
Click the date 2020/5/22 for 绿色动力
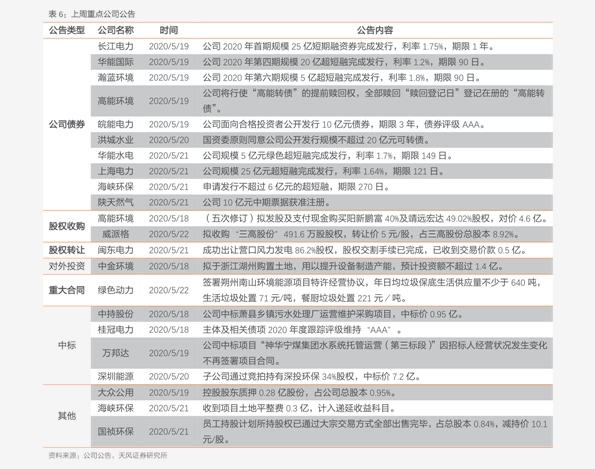pos(169,290)
